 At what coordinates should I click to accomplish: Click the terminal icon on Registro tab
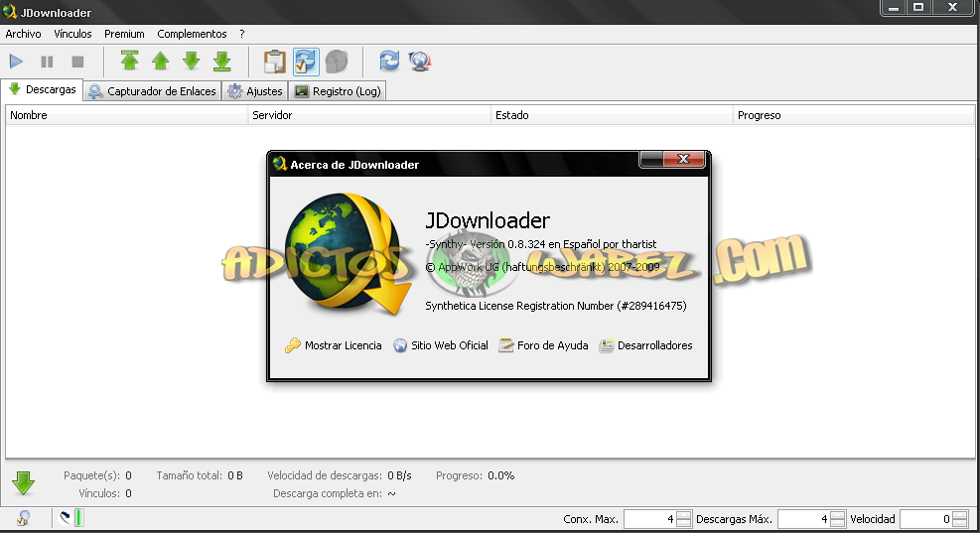tap(301, 92)
